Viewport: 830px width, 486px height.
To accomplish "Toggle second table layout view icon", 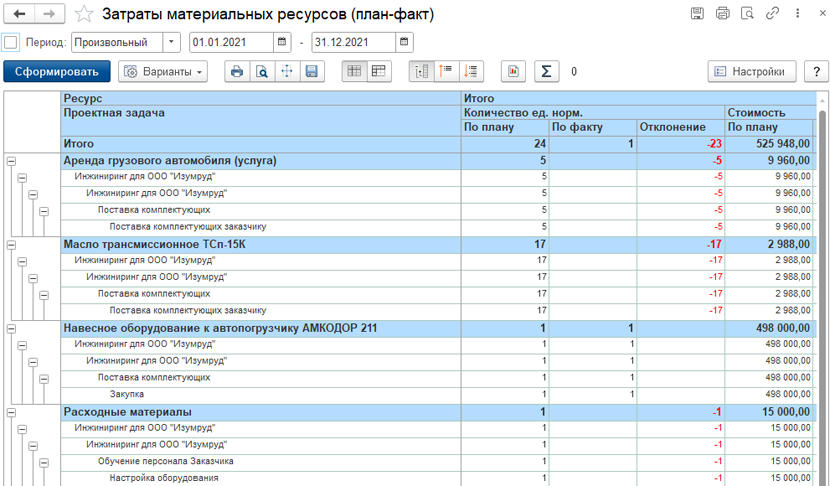I will [379, 71].
